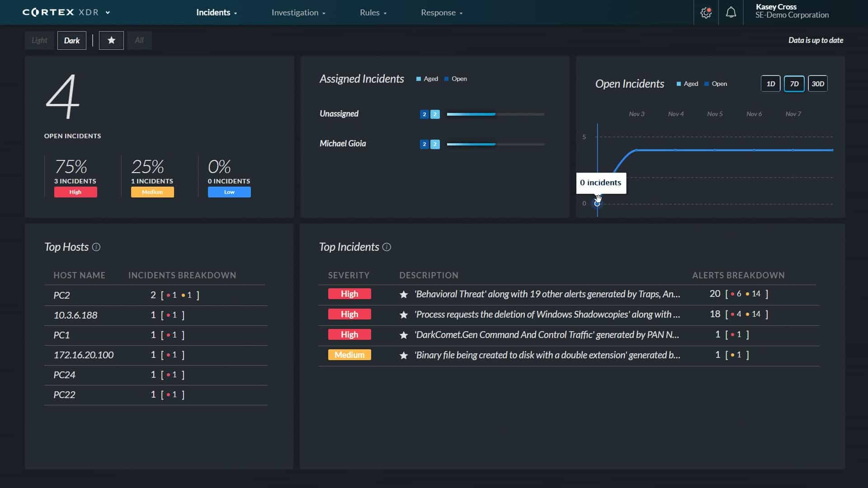The image size is (868, 488).
Task: Click the SEVERITY column header
Action: [349, 275]
